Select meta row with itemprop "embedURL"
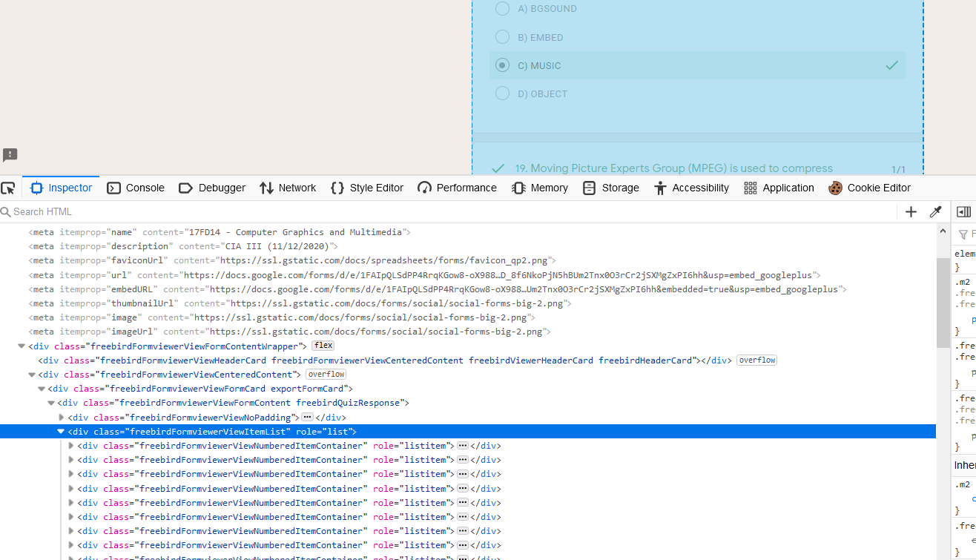Viewport: 976px width, 560px height. tap(468, 289)
